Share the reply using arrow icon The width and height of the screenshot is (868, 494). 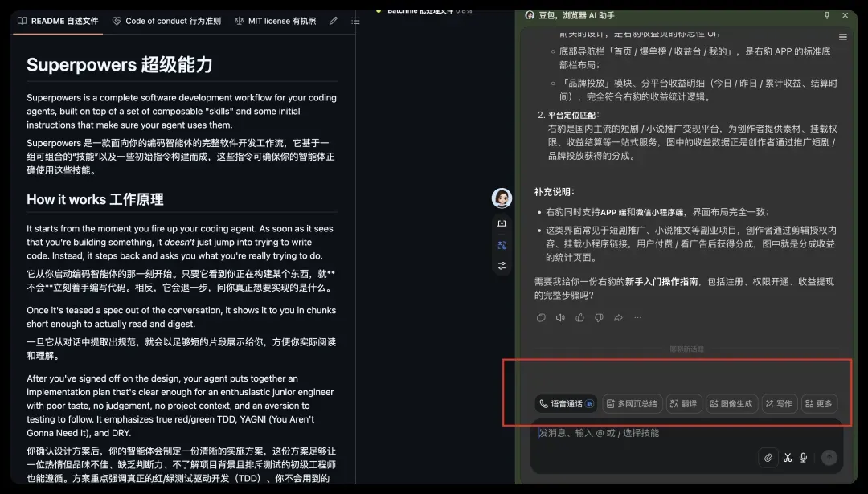[618, 317]
